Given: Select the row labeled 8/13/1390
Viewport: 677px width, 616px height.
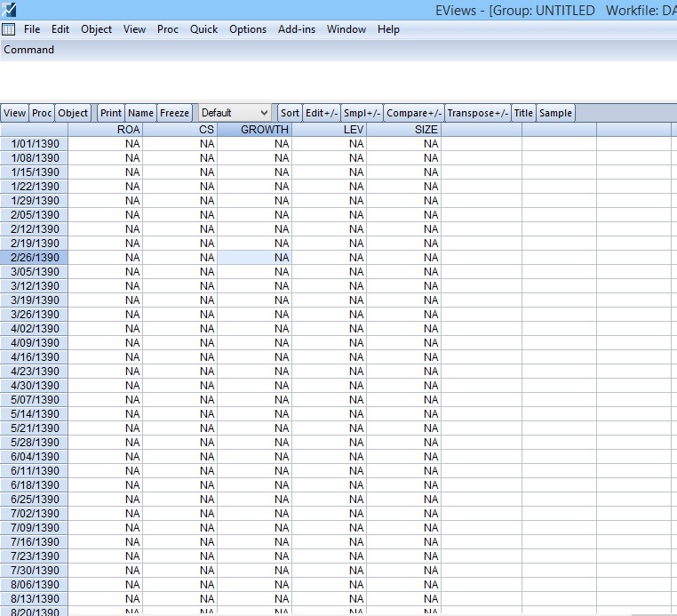Looking at the screenshot, I should [x=34, y=599].
